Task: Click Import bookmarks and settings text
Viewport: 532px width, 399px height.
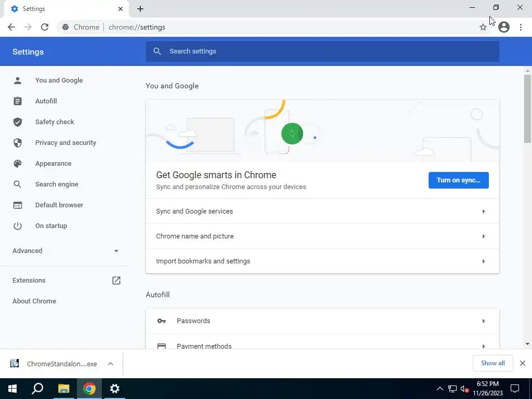Action: click(203, 261)
